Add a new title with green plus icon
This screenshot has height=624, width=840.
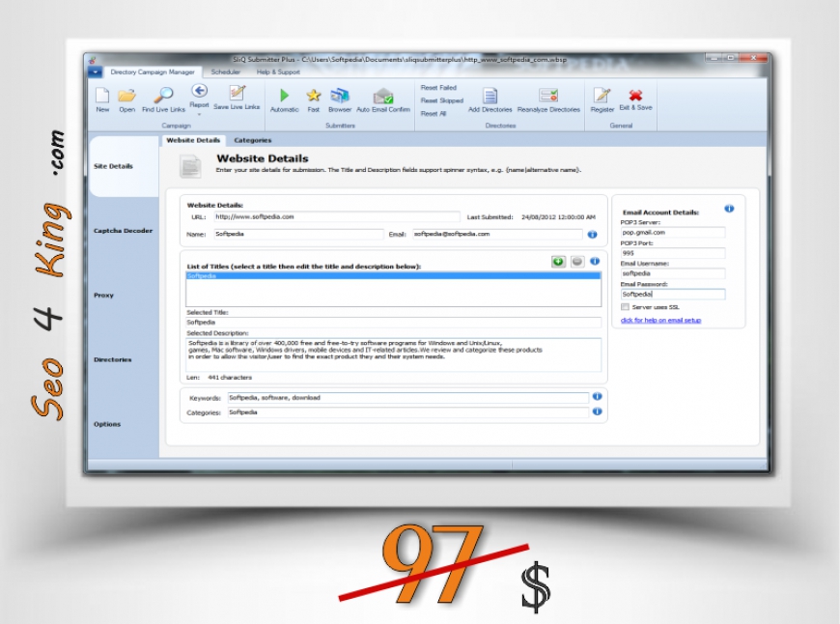point(558,262)
